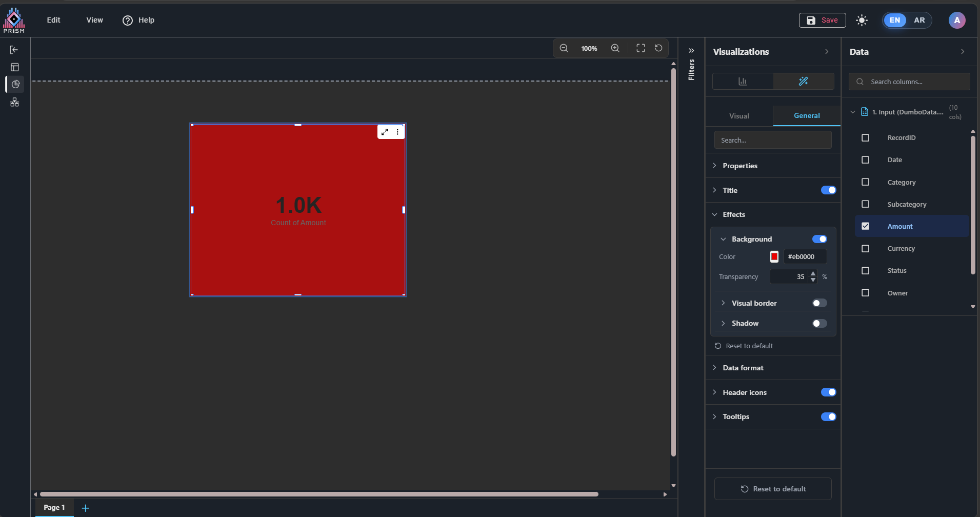The image size is (980, 517).
Task: Disable the Background effect toggle
Action: [819, 239]
